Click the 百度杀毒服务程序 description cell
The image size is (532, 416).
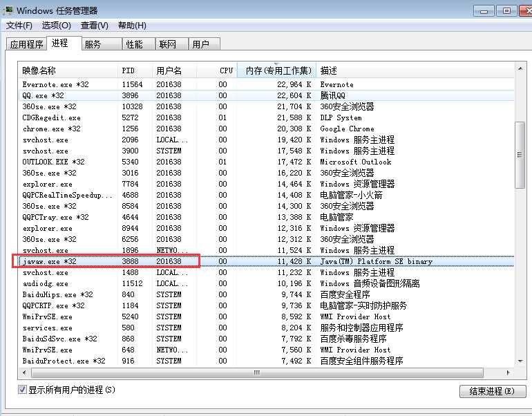pos(353,339)
